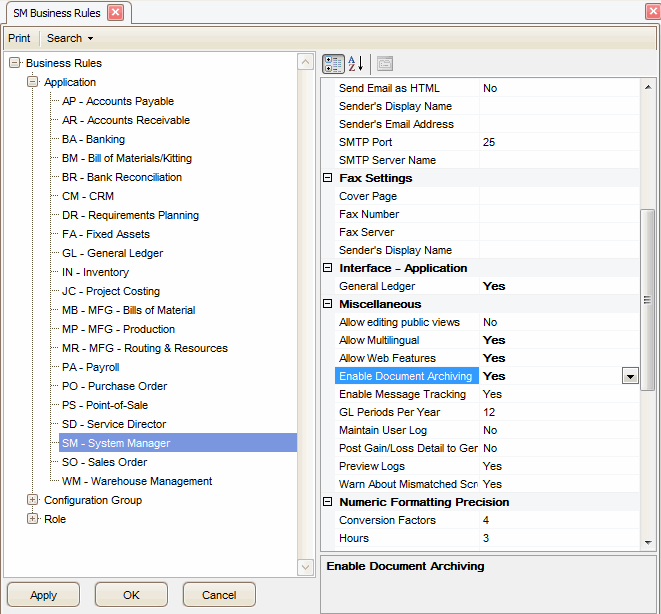661x614 pixels.
Task: Open Enable Document Archiving dropdown
Action: click(x=630, y=376)
